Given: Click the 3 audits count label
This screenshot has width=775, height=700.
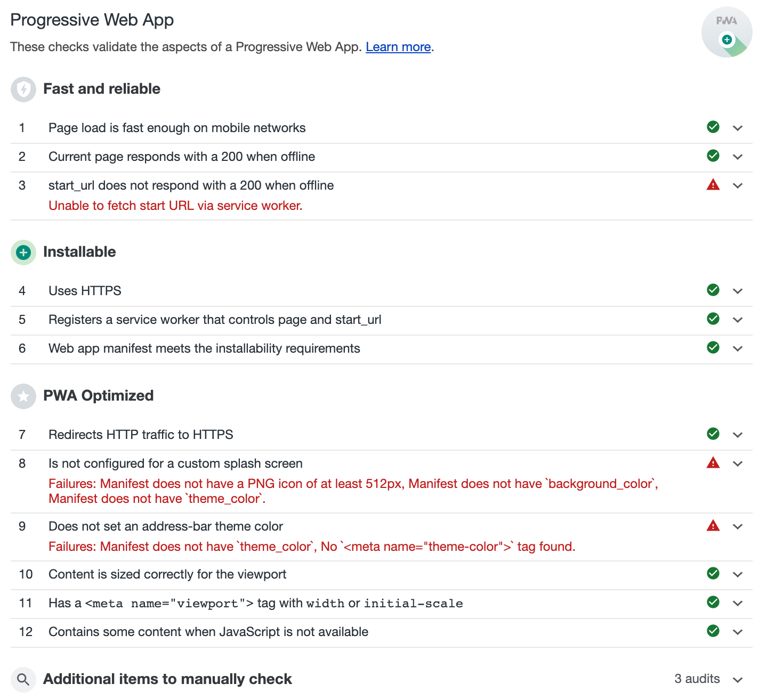Looking at the screenshot, I should click(697, 679).
